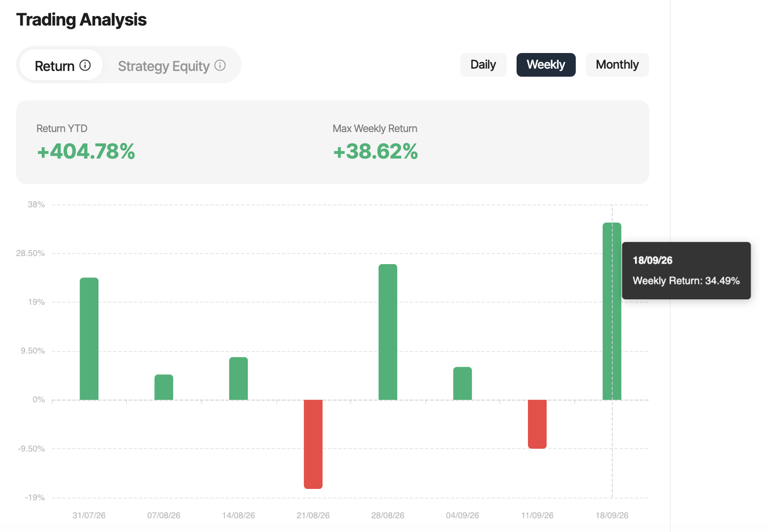The image size is (768, 532).
Task: Click the green bar for 14/08/26
Action: 239,379
